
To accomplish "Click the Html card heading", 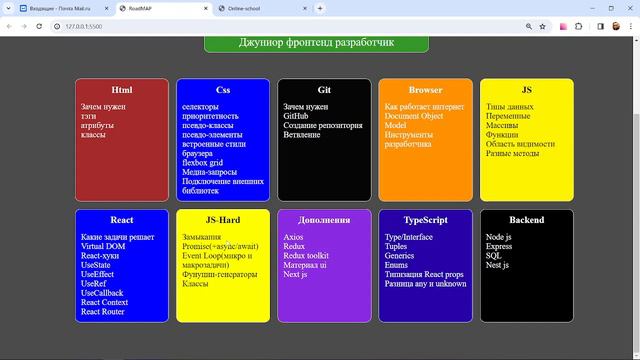I will 122,90.
